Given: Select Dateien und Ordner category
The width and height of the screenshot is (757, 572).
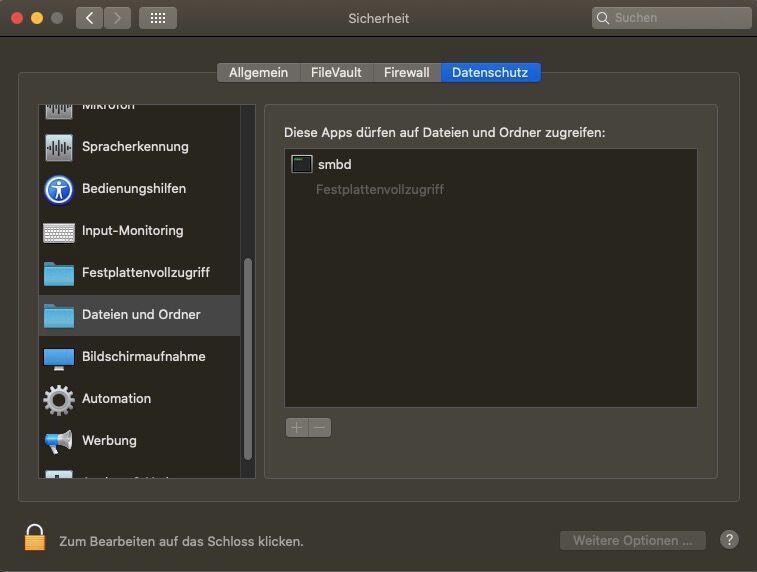Looking at the screenshot, I should [x=140, y=315].
